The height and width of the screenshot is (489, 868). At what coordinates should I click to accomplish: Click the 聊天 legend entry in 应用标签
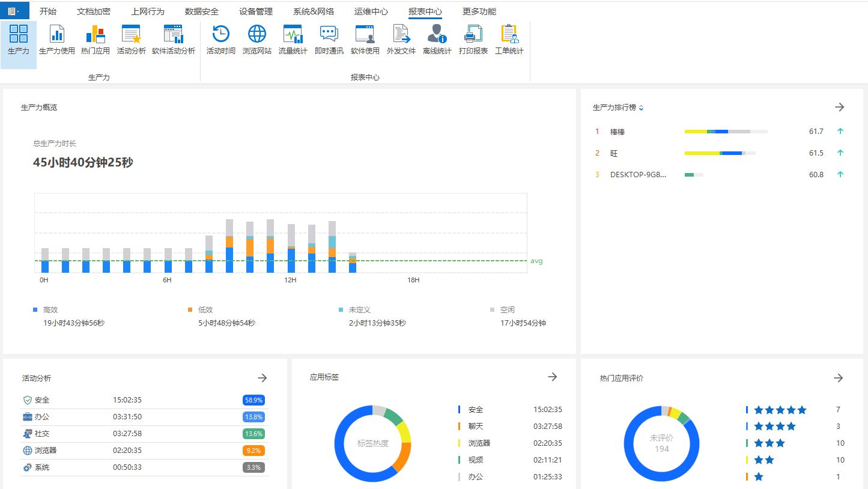[511, 427]
